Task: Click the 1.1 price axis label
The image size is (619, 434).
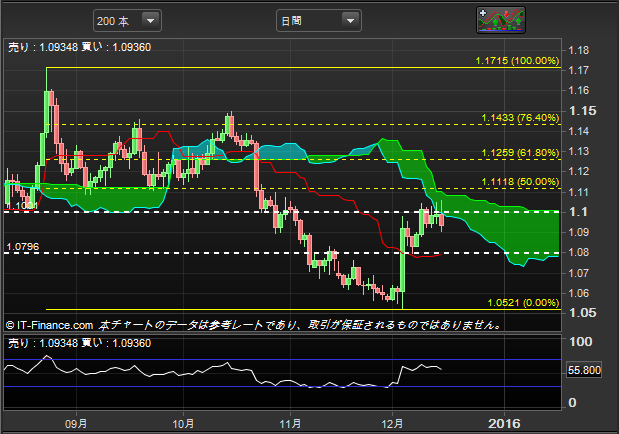Action: 578,212
